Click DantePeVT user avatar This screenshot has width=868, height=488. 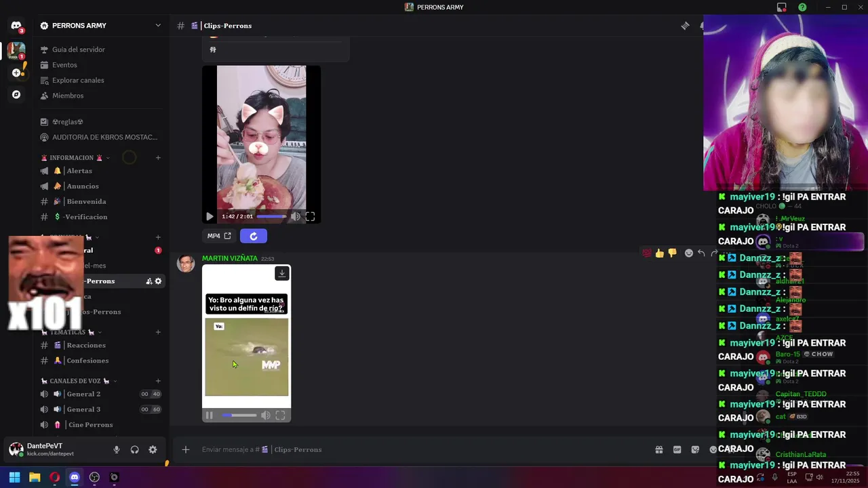(x=16, y=449)
